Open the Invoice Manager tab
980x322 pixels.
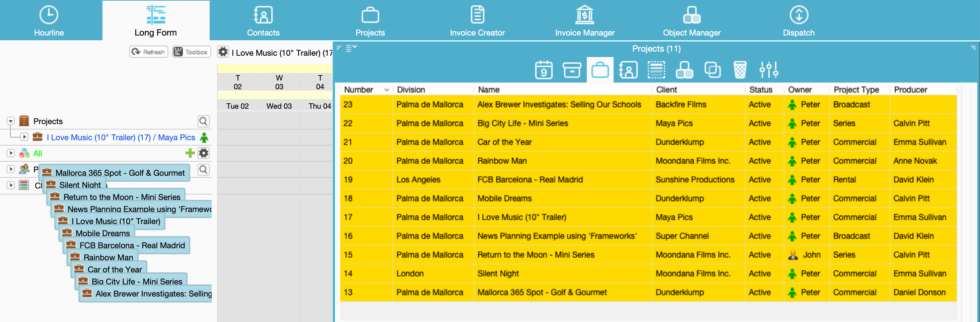(x=584, y=20)
